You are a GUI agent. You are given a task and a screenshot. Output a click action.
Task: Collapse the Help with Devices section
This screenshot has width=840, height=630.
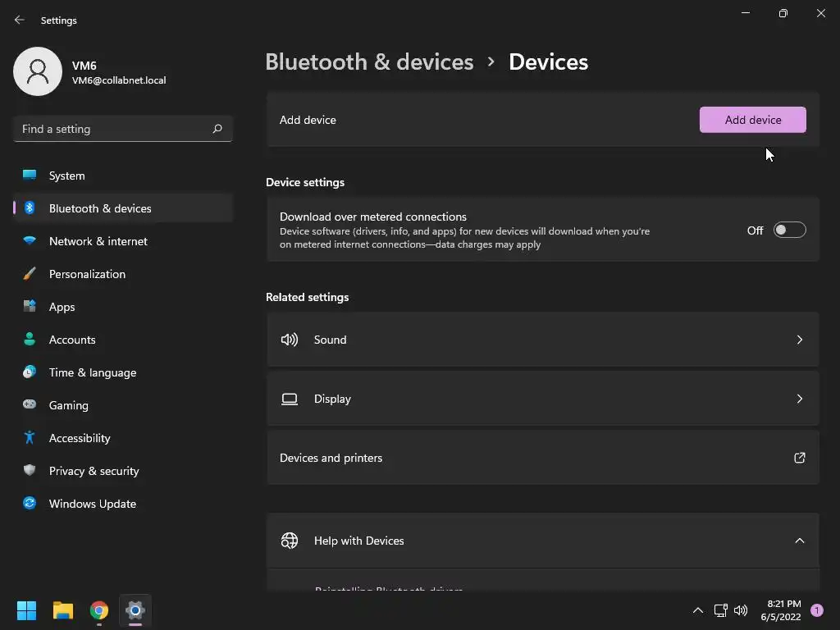coord(799,541)
